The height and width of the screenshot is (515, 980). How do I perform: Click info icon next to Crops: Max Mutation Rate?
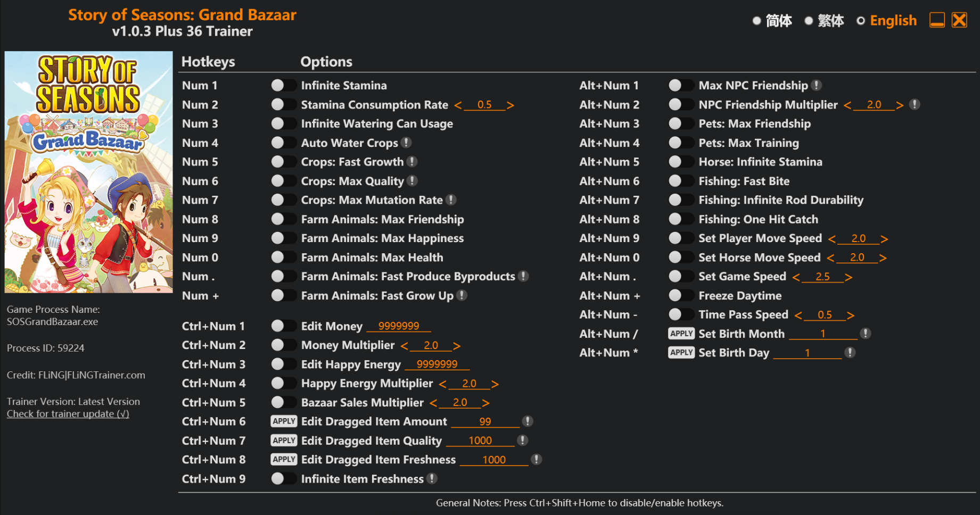[451, 200]
